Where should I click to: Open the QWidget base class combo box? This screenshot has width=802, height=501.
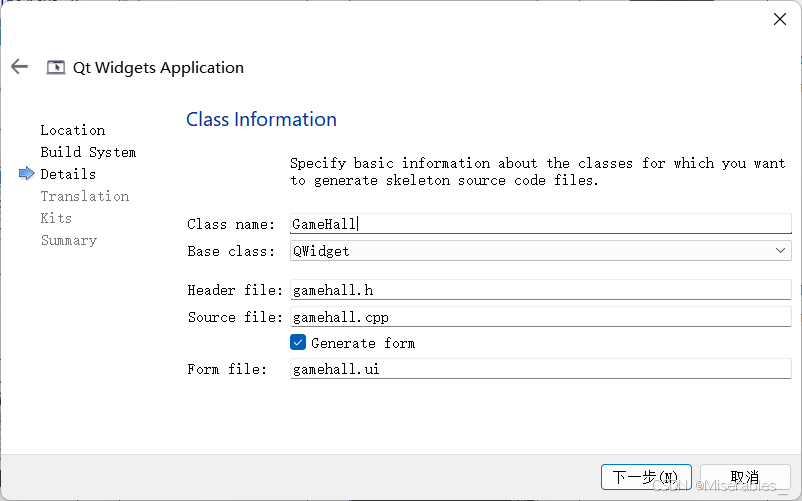tap(541, 250)
